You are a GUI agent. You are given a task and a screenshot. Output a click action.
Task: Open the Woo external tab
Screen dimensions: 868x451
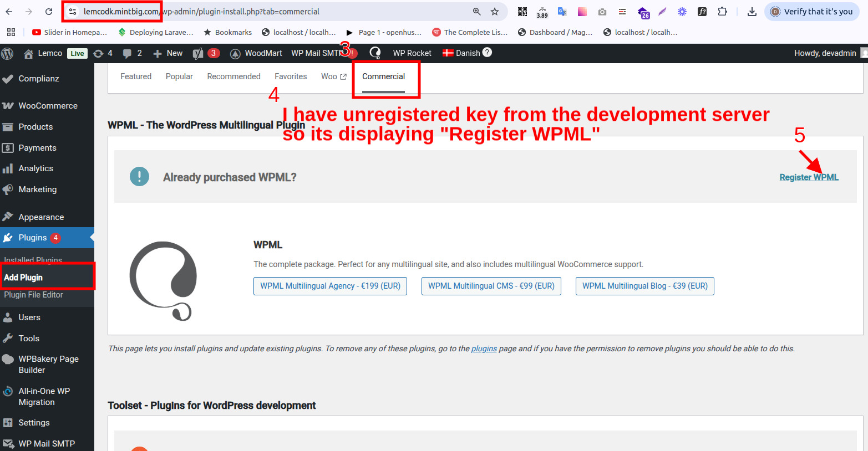(x=334, y=76)
